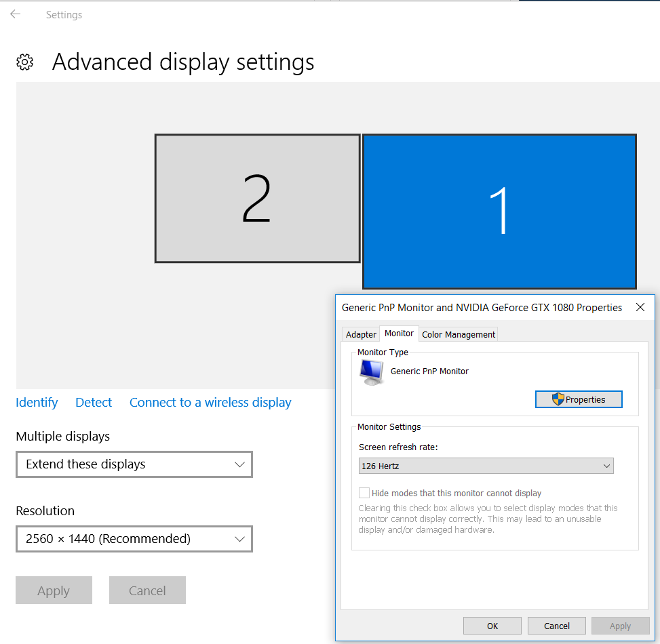660x644 pixels.
Task: Select display 2 in the arrangement
Action: [x=257, y=198]
